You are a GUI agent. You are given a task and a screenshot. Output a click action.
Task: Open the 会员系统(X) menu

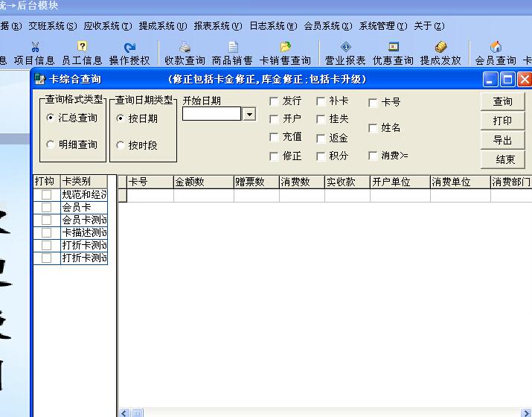click(x=328, y=26)
